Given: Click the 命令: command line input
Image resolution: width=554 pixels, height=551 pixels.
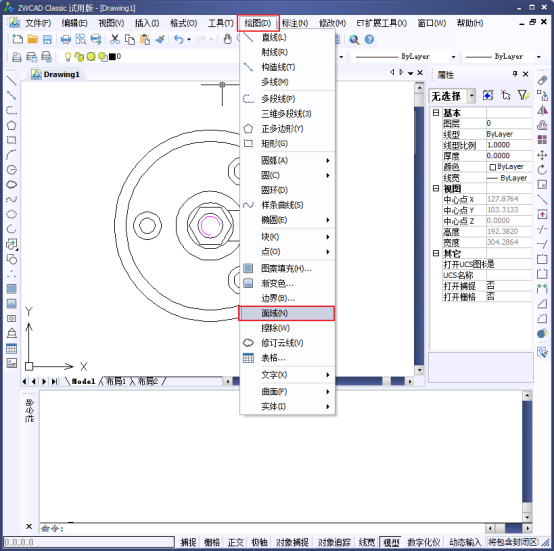Looking at the screenshot, I should tap(262, 528).
